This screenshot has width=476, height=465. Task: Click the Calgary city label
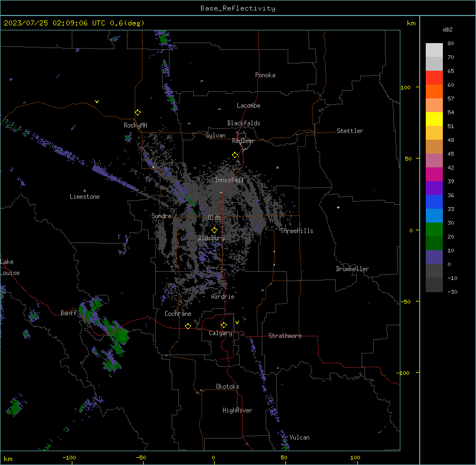220,333
